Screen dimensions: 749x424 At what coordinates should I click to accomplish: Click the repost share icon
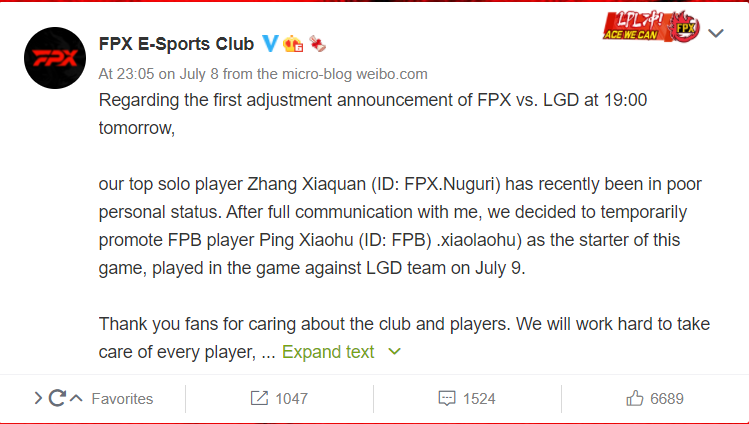[259, 398]
